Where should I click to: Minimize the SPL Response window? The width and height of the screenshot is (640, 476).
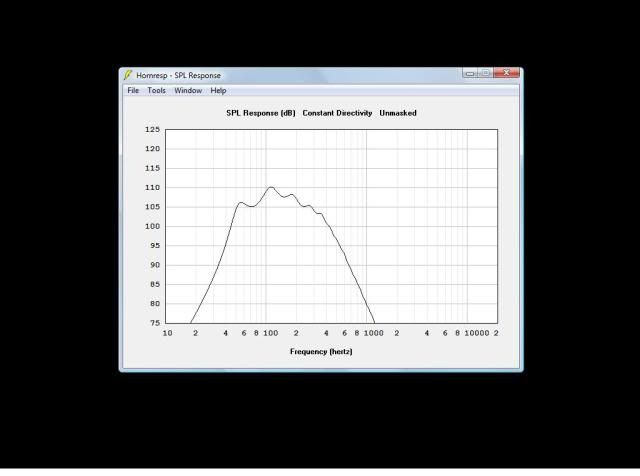point(470,73)
